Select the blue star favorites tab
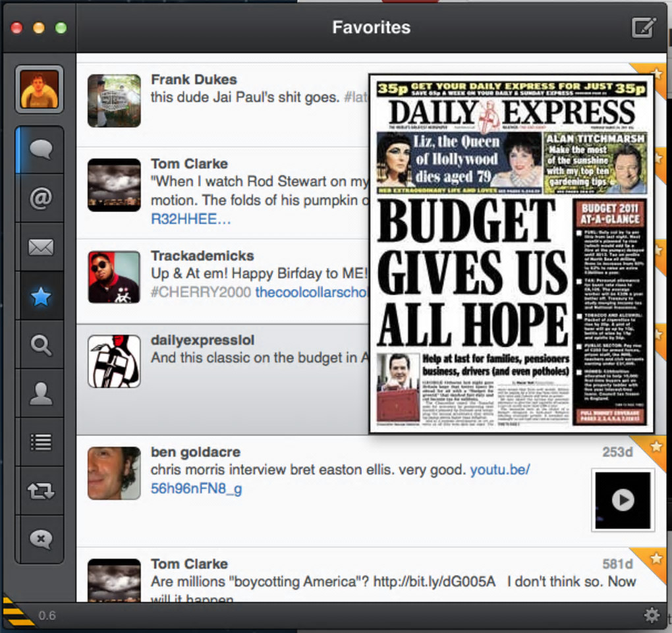 point(41,296)
